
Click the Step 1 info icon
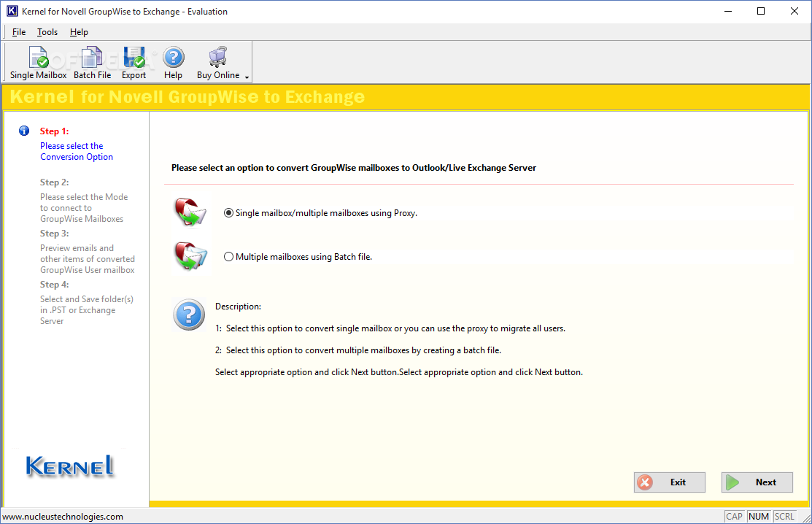24,131
